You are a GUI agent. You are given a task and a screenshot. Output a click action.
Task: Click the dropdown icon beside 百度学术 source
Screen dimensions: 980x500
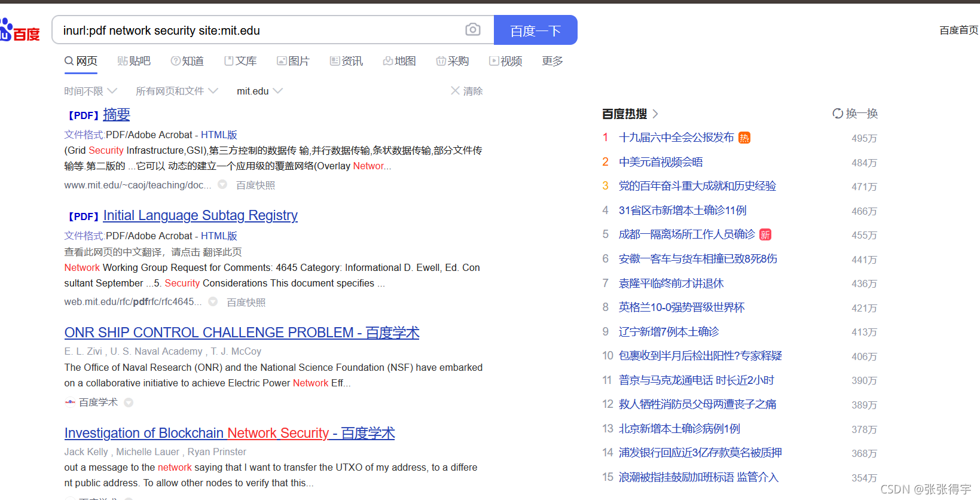click(129, 403)
